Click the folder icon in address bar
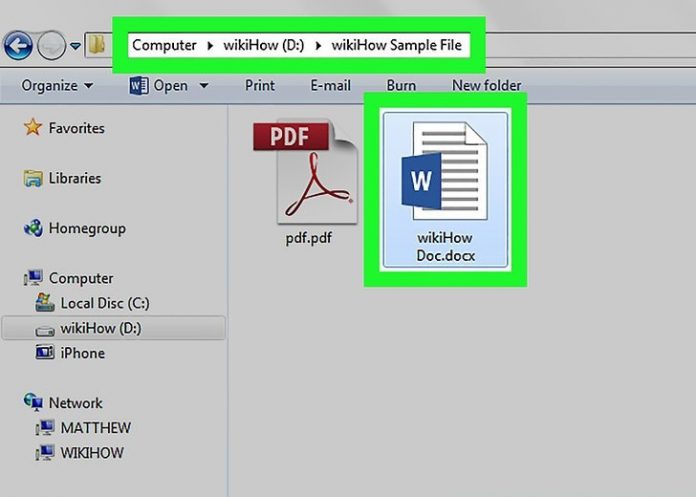 pyautogui.click(x=97, y=45)
